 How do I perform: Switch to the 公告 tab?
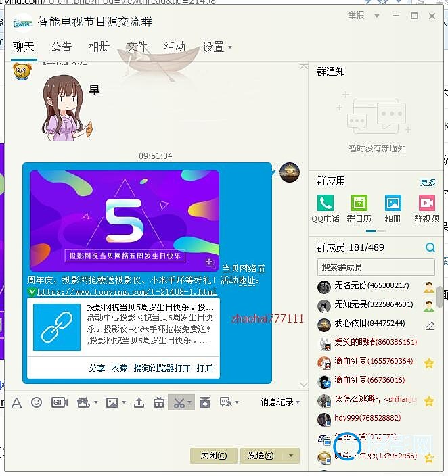coord(61,47)
